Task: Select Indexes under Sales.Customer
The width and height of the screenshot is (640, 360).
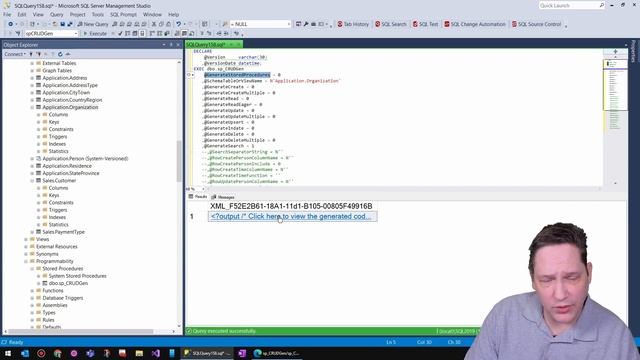Action: [x=57, y=217]
